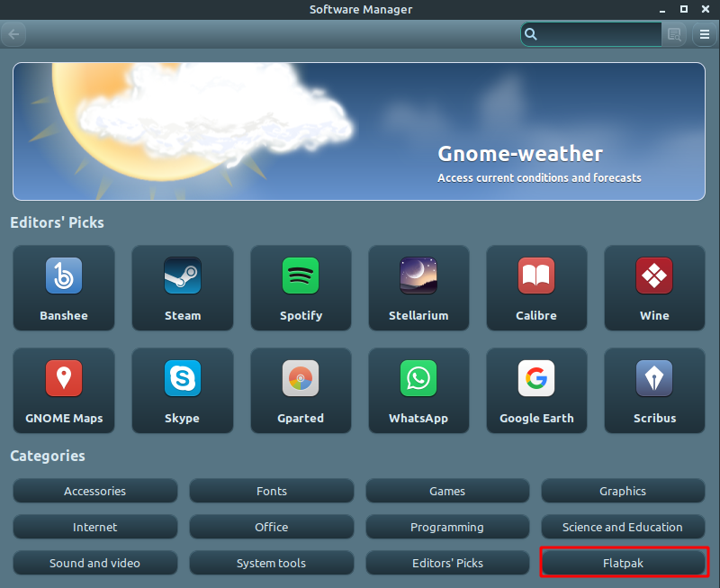Open the hamburger menu
This screenshot has height=588, width=720.
point(705,34)
